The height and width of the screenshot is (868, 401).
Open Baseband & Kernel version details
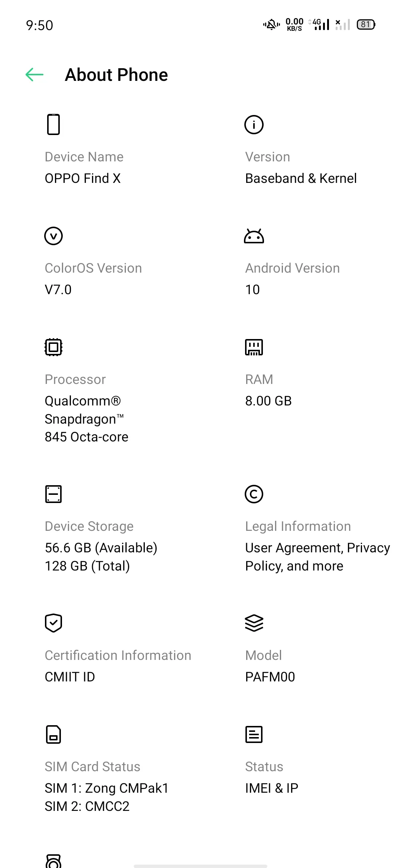pyautogui.click(x=301, y=178)
